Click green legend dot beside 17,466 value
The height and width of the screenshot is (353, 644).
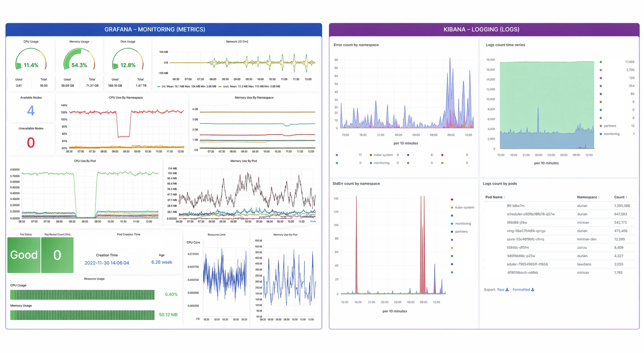(601, 62)
